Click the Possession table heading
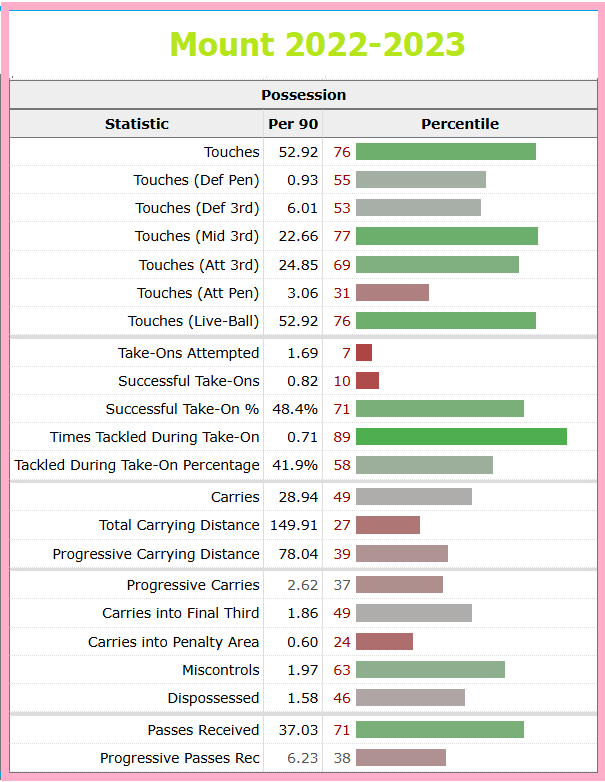The width and height of the screenshot is (605, 782). click(x=303, y=95)
